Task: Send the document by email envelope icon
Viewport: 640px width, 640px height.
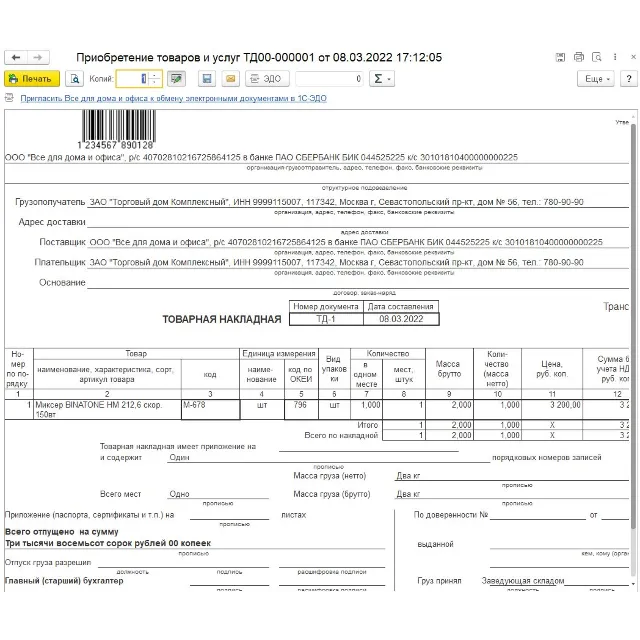Action: point(231,79)
